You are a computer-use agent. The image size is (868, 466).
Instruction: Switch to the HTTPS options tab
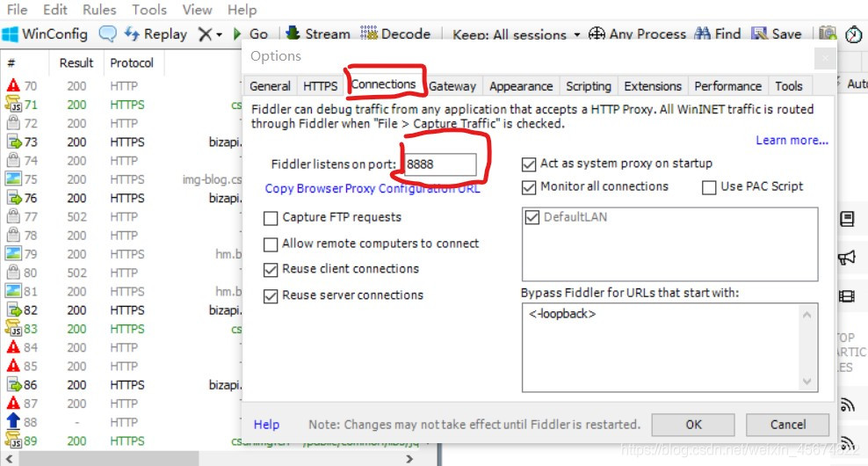(x=320, y=86)
